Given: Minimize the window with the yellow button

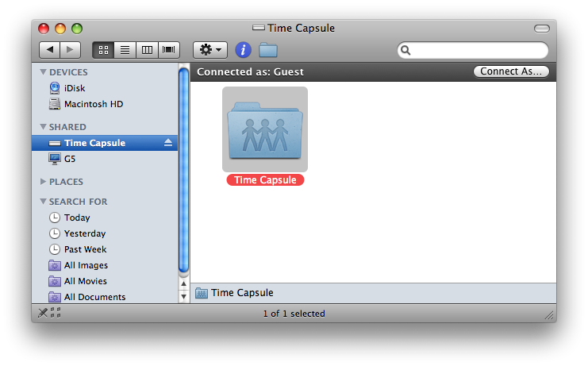Looking at the screenshot, I should coord(60,29).
